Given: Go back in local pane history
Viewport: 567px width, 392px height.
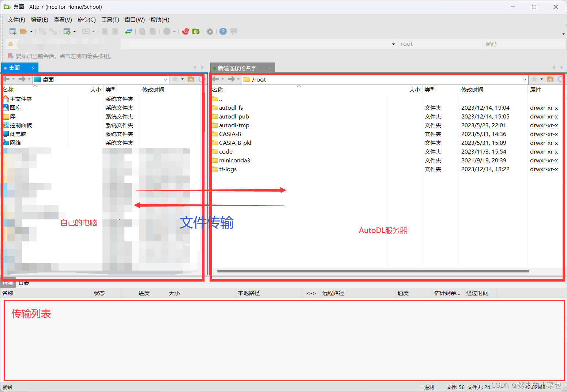Looking at the screenshot, I should pyautogui.click(x=7, y=79).
